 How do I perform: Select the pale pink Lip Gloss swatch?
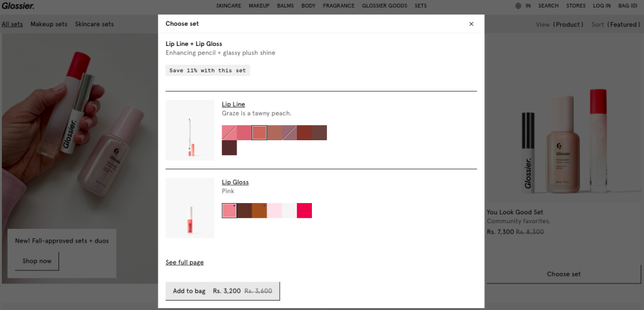pyautogui.click(x=274, y=211)
